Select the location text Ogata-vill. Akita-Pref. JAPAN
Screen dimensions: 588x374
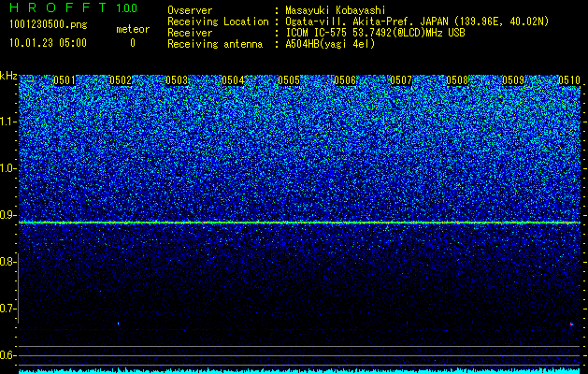366,22
